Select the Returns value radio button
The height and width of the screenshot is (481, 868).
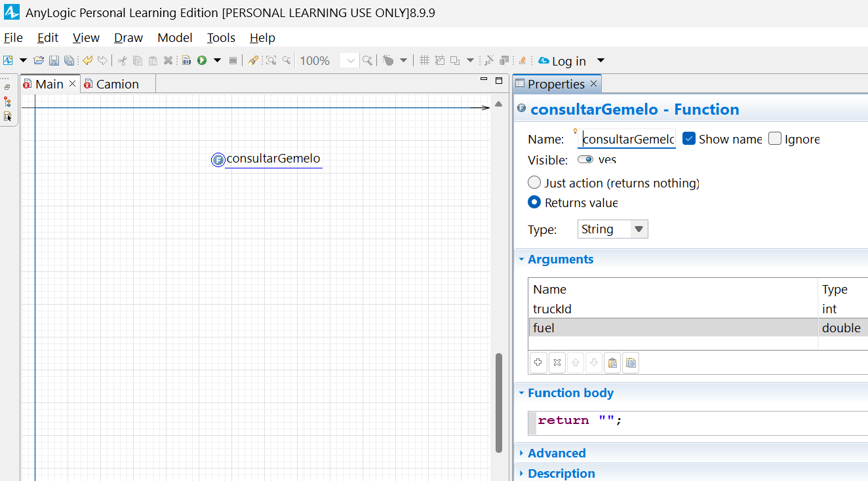[x=534, y=202]
